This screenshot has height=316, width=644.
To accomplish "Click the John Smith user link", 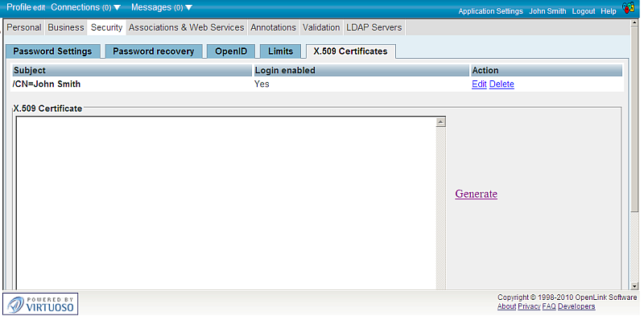I will [x=547, y=11].
